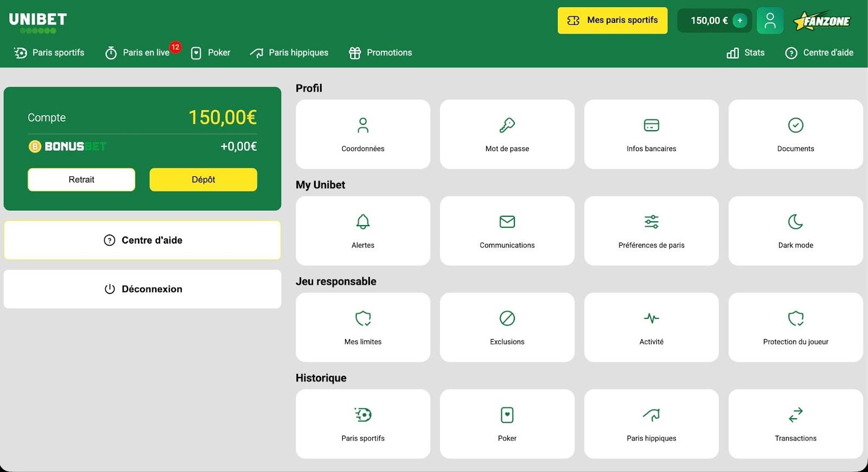Click the Mes limites shield icon
This screenshot has width=868, height=472.
click(363, 318)
